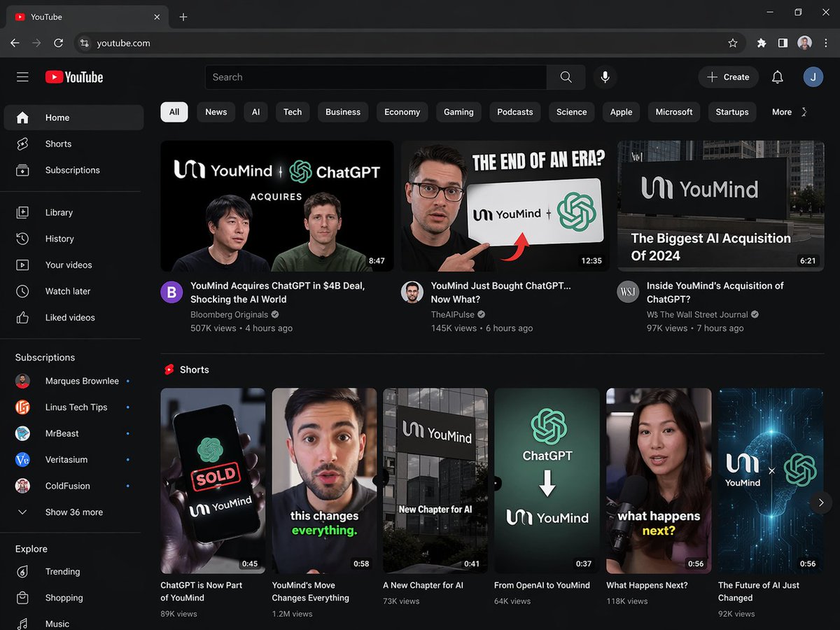Select the Economy filter chip
The width and height of the screenshot is (840, 630).
402,112
